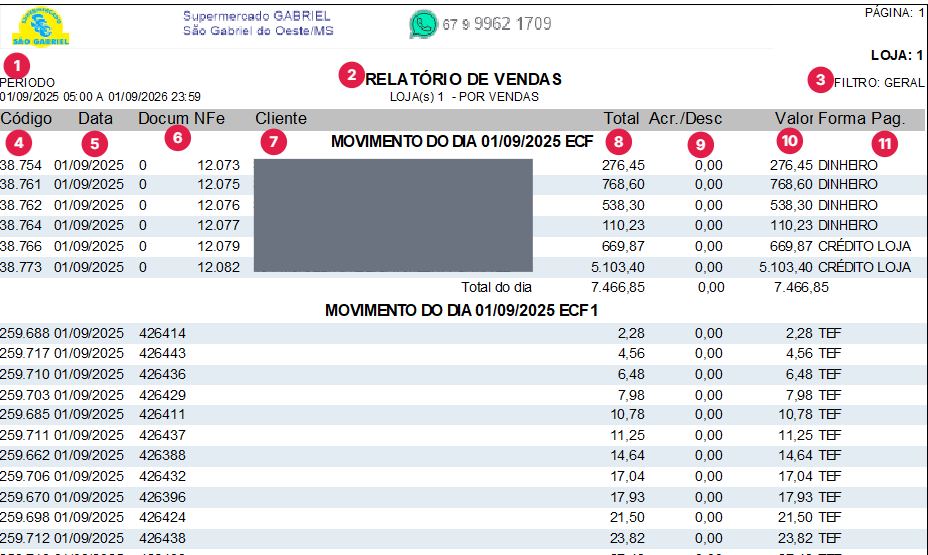Click DINHEIRO in row 38.754
The height and width of the screenshot is (555, 928).
(848, 165)
